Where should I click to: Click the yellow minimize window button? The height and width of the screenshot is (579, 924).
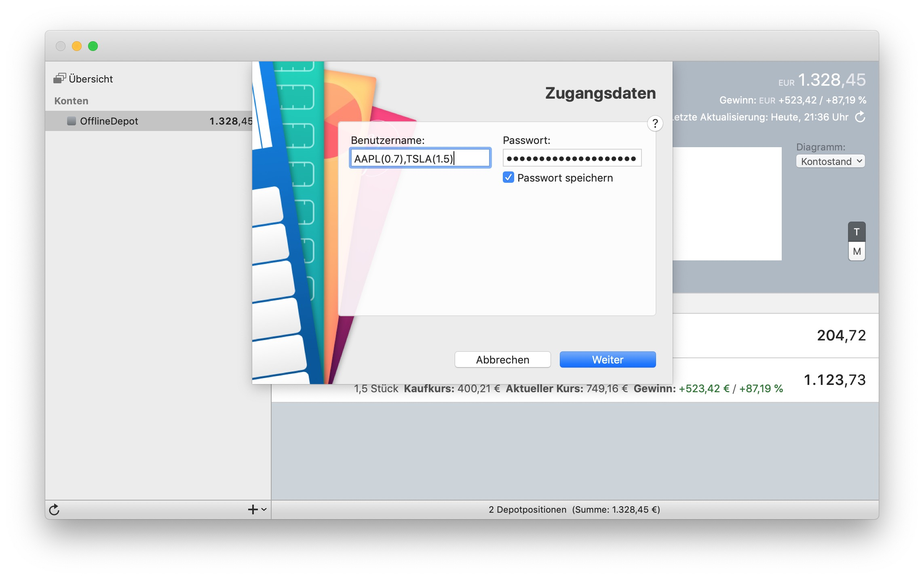click(77, 46)
